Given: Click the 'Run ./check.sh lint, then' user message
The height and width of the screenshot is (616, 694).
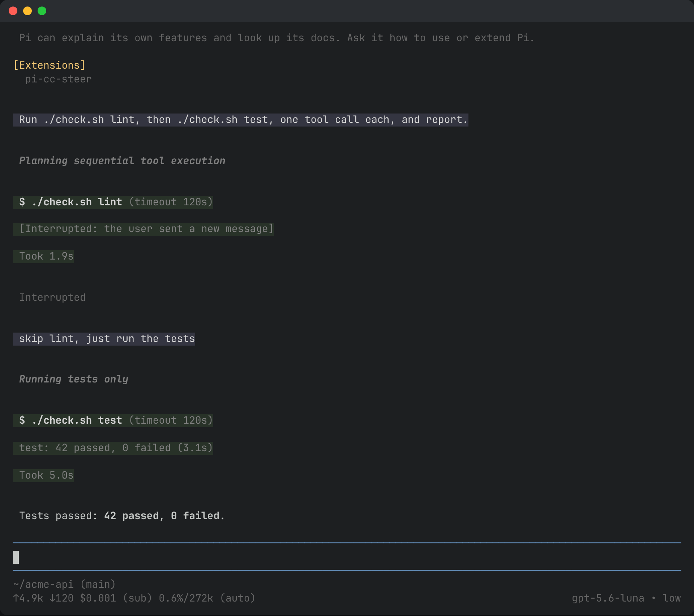Looking at the screenshot, I should pyautogui.click(x=241, y=120).
